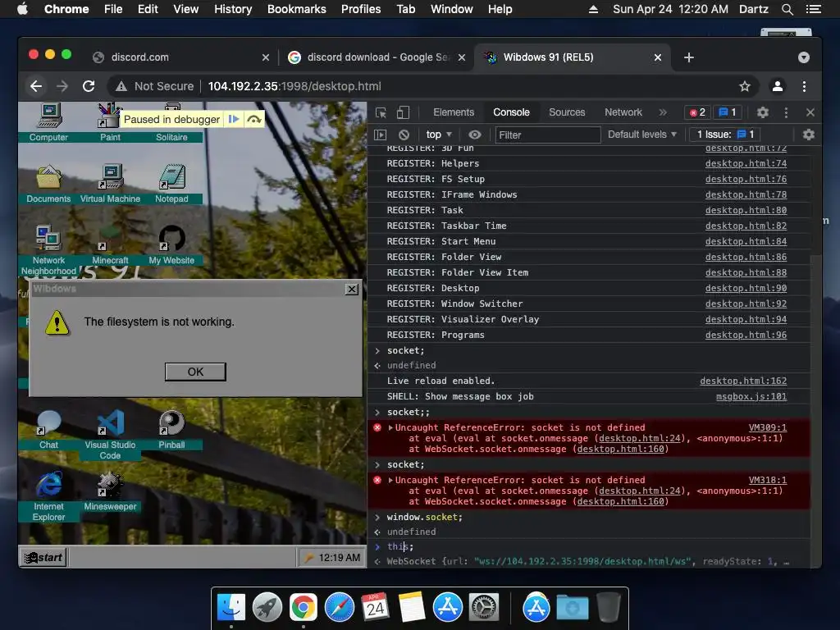Activate DevTools inspect element picker
Screen dimensions: 840x630
[381, 112]
